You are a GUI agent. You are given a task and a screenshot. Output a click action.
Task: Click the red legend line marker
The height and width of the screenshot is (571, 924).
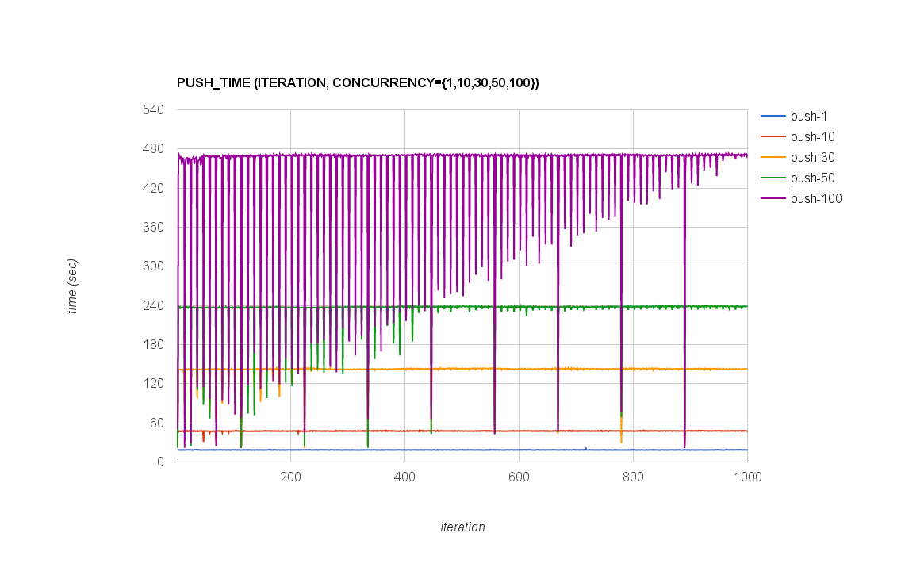[x=773, y=136]
